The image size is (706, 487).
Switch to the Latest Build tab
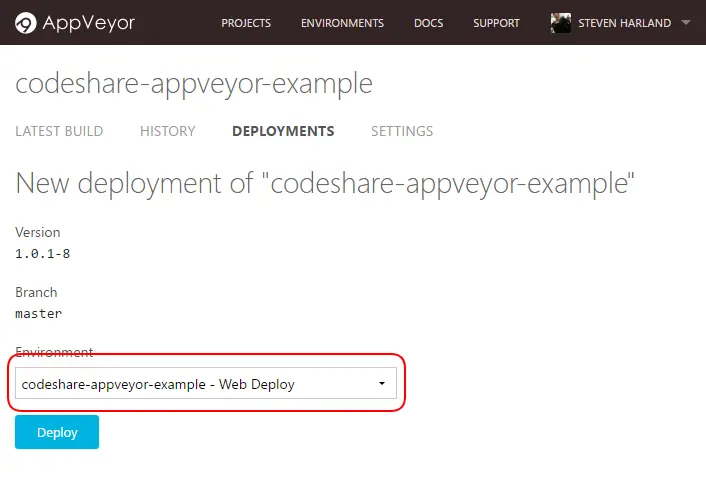[59, 131]
